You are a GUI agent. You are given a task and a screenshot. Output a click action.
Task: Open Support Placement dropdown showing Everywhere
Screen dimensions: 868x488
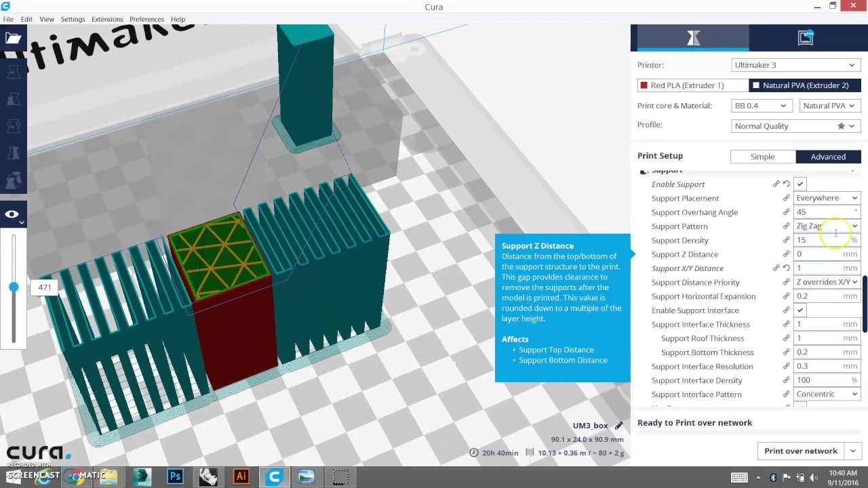click(827, 198)
